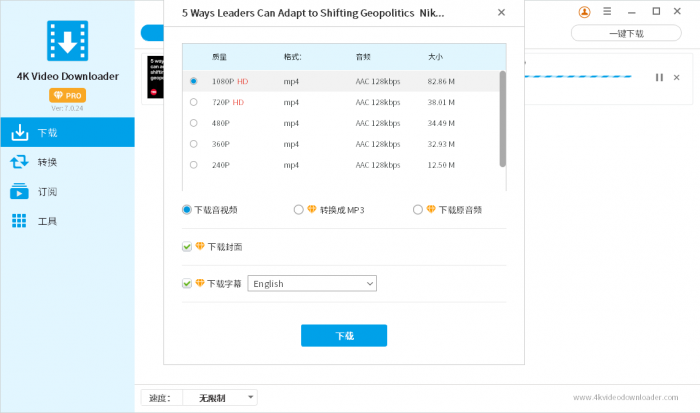Click the user account icon
Screen dimensions: 700x413
(x=584, y=12)
